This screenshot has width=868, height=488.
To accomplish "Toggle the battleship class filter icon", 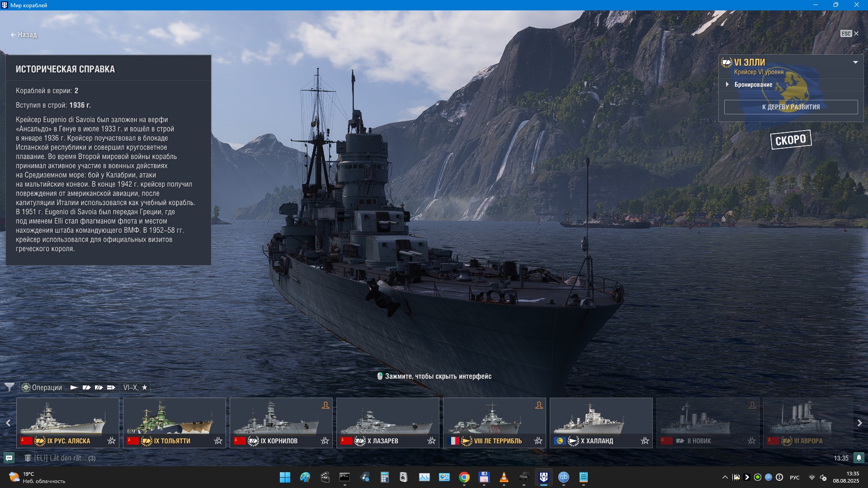I will (99, 387).
